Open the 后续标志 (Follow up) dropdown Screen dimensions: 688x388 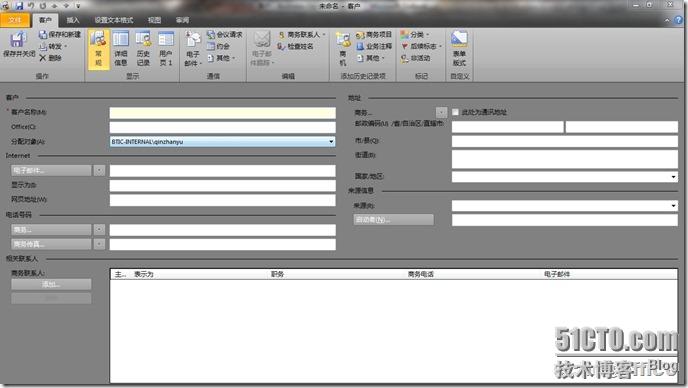coord(421,46)
